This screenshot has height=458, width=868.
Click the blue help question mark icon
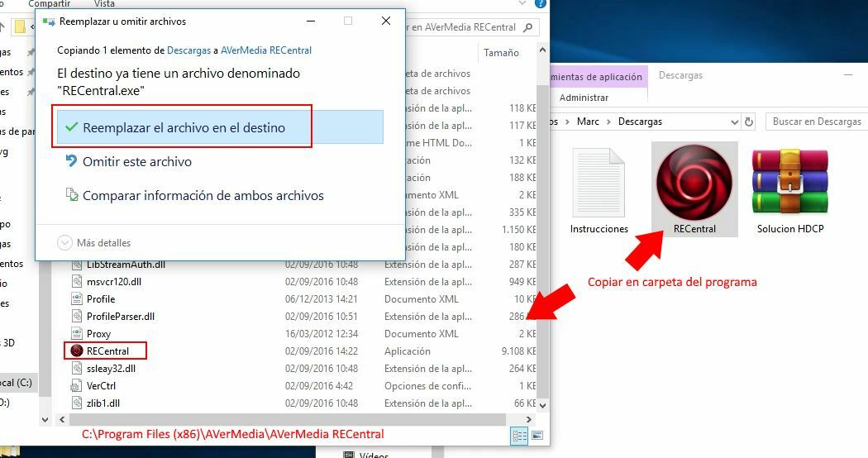(539, 5)
